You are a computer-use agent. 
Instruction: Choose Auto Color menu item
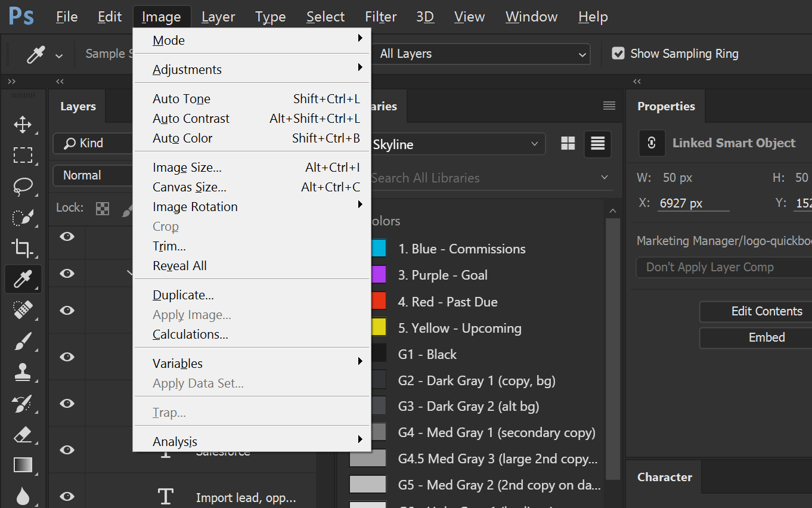(x=252, y=138)
